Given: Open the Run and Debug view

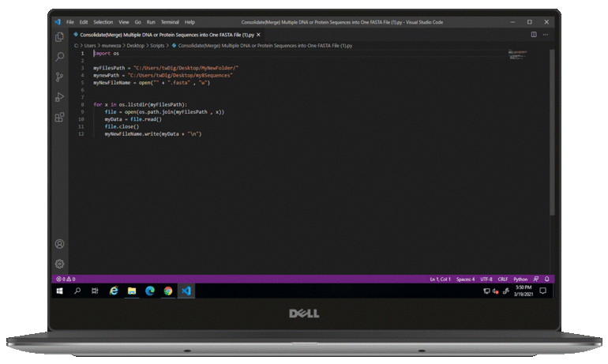Looking at the screenshot, I should tap(60, 97).
